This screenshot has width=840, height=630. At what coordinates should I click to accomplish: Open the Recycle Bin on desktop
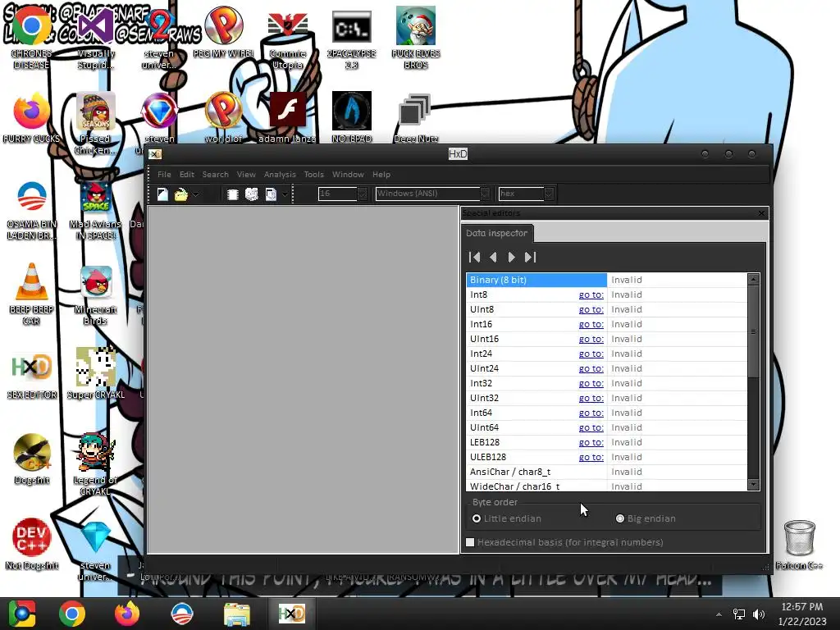pyautogui.click(x=799, y=544)
